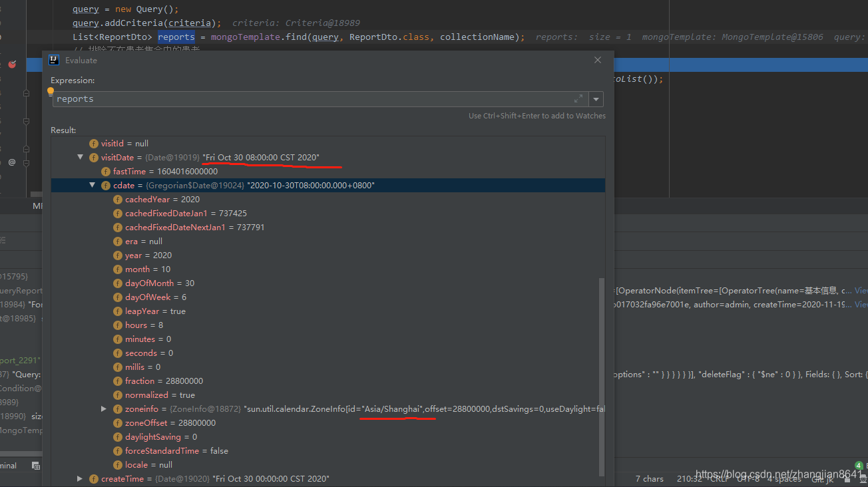Click the 'Git: jk' branch widget
Image resolution: width=868 pixels, height=487 pixels.
point(821,478)
